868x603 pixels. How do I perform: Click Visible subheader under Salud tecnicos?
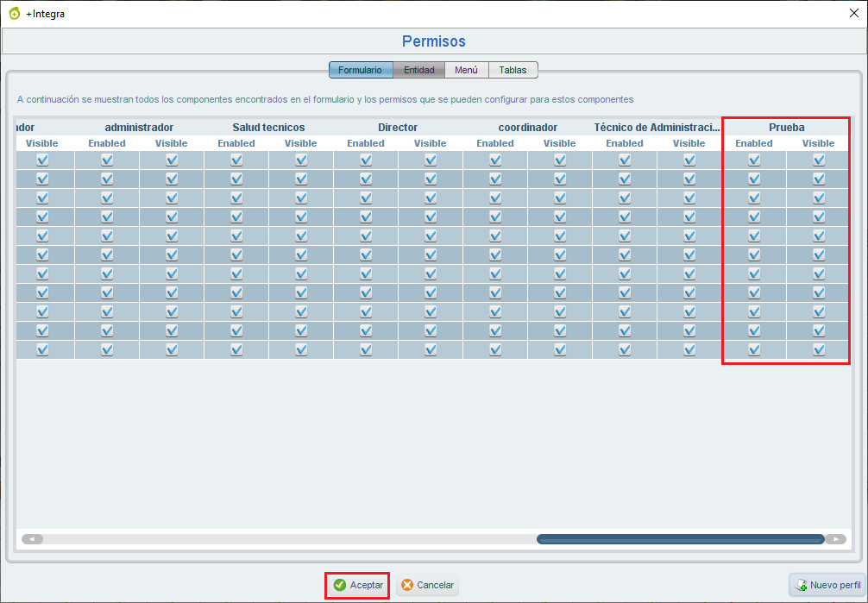pos(301,143)
